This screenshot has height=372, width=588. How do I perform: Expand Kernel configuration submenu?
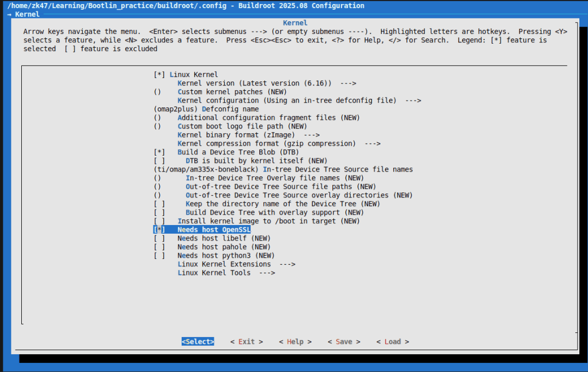(x=299, y=100)
